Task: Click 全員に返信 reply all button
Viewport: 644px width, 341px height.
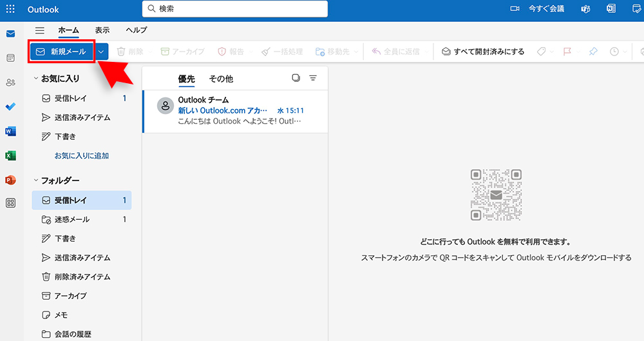Action: (x=396, y=52)
